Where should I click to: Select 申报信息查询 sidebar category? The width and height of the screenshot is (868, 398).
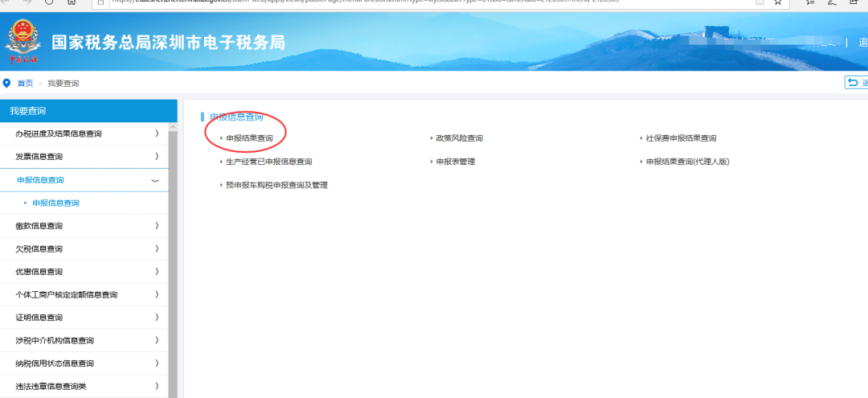40,180
